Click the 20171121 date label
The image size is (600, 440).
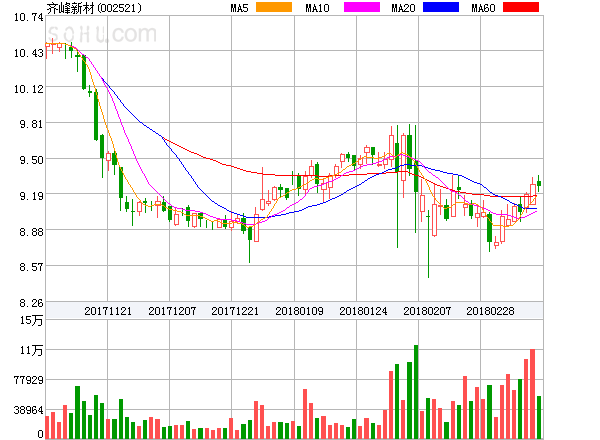pos(108,311)
